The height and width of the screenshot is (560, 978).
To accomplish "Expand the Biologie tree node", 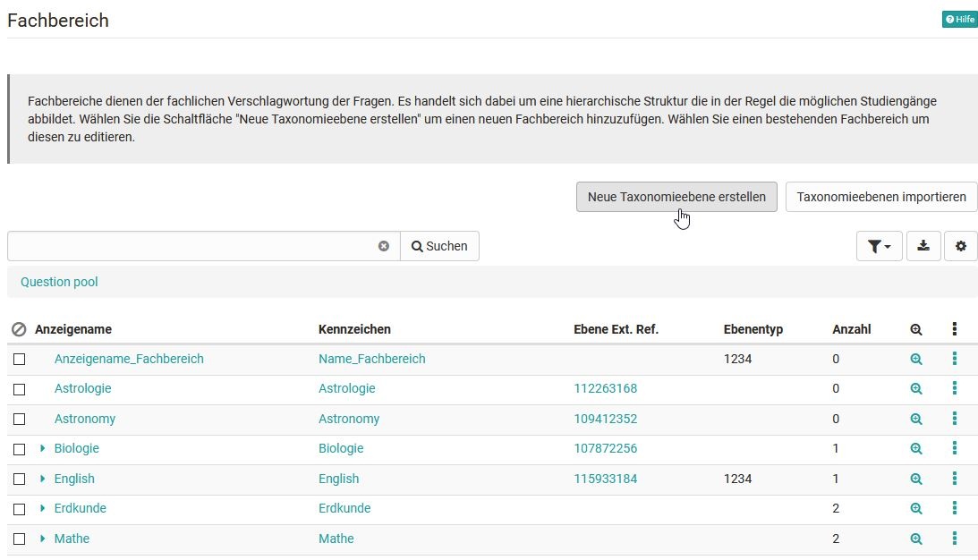I will (x=42, y=448).
